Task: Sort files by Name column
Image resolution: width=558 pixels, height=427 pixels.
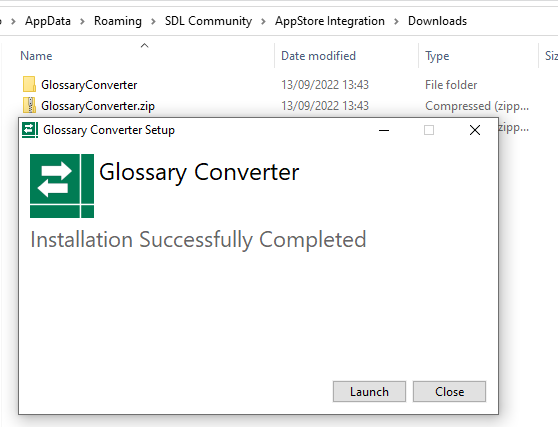Action: click(36, 56)
